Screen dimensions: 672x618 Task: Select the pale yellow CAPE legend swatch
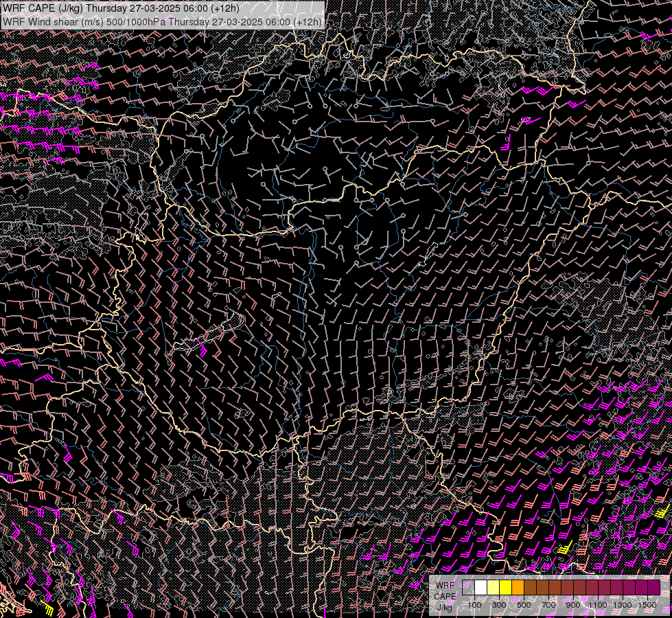pyautogui.click(x=494, y=587)
